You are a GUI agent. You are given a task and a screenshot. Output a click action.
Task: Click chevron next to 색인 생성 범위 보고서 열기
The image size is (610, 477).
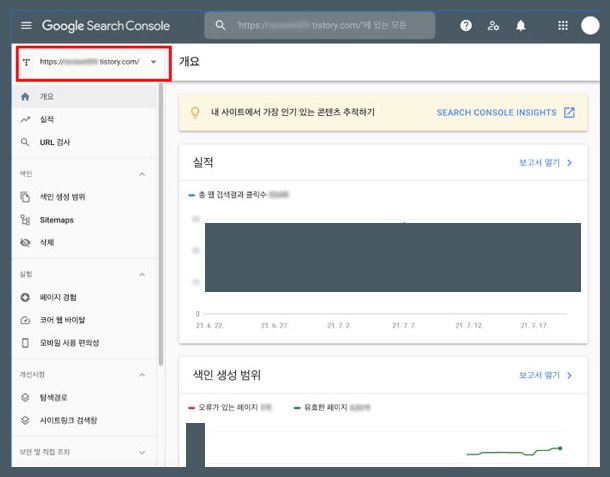(570, 375)
